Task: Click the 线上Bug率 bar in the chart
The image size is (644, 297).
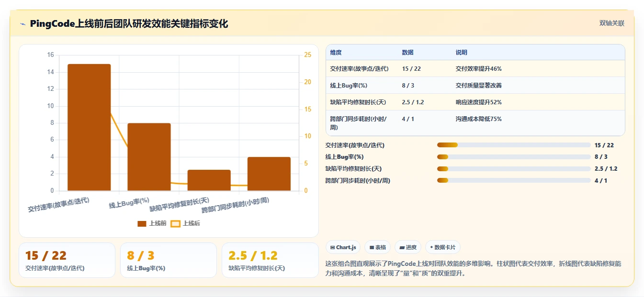Action: tap(149, 157)
